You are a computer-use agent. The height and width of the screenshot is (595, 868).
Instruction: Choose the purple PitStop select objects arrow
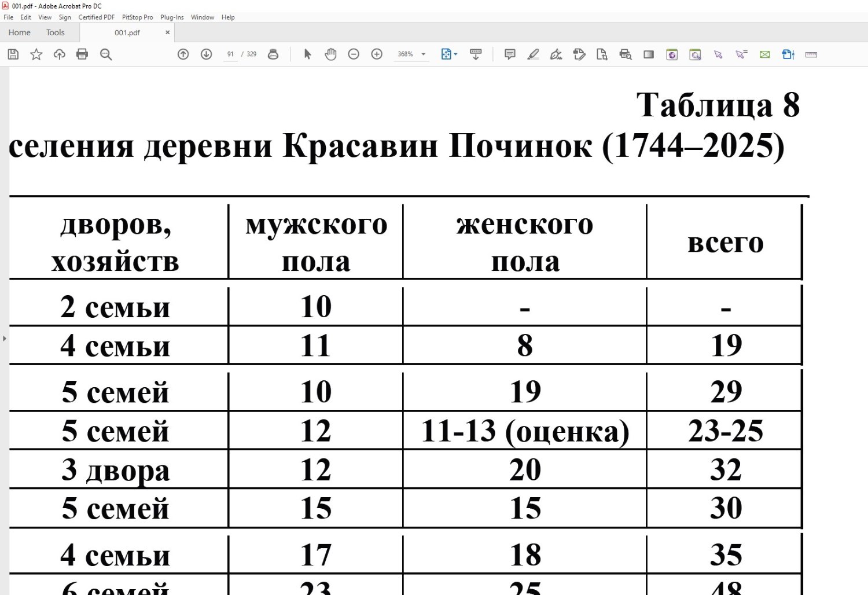pos(718,54)
